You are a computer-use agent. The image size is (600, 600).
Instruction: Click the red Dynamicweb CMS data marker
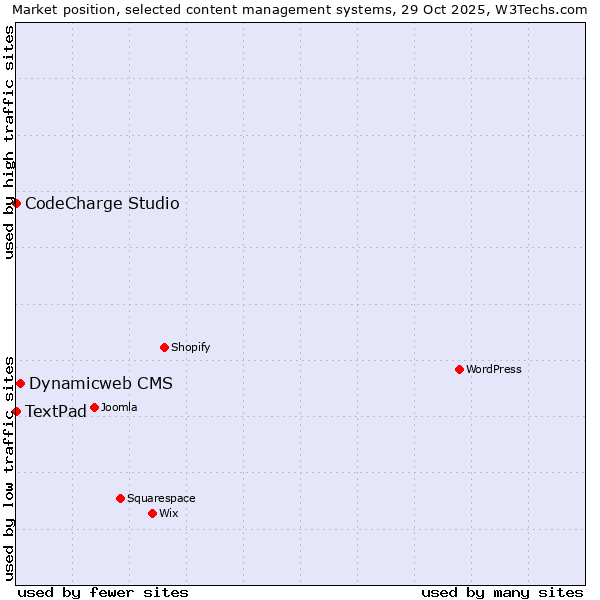pyautogui.click(x=20, y=383)
